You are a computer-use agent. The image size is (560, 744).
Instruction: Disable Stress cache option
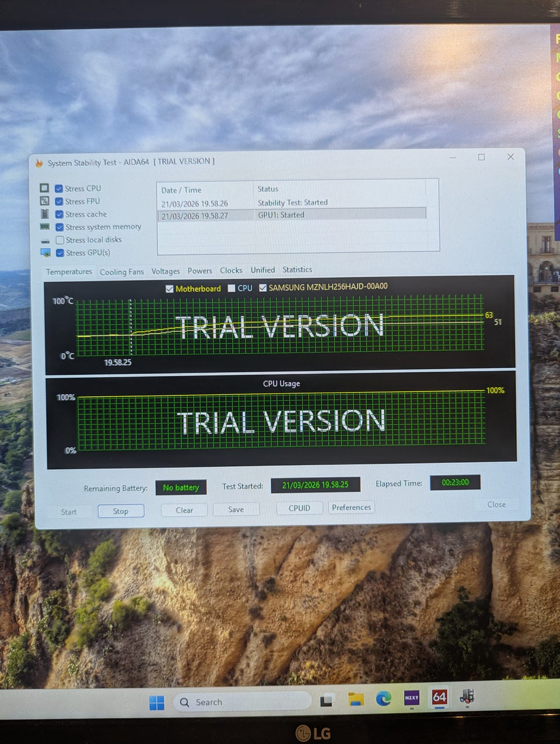tap(60, 214)
